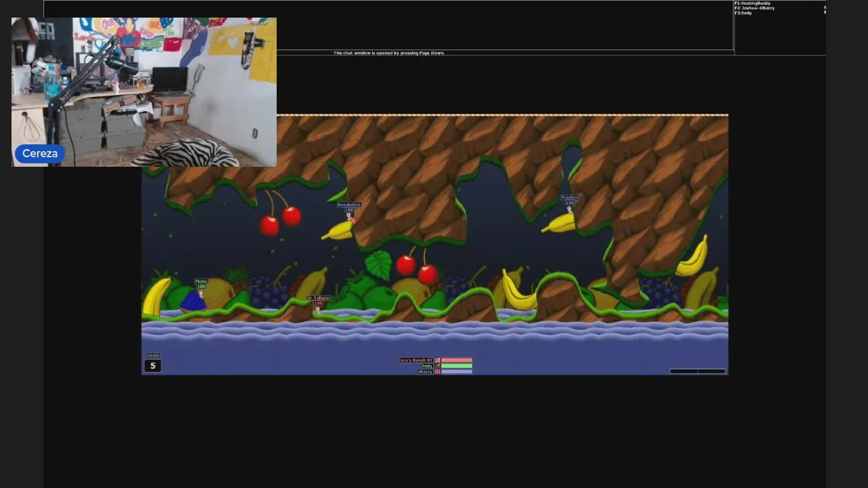Click F1: HostingBuddy in the player list
The image size is (868, 488).
coord(752,3)
